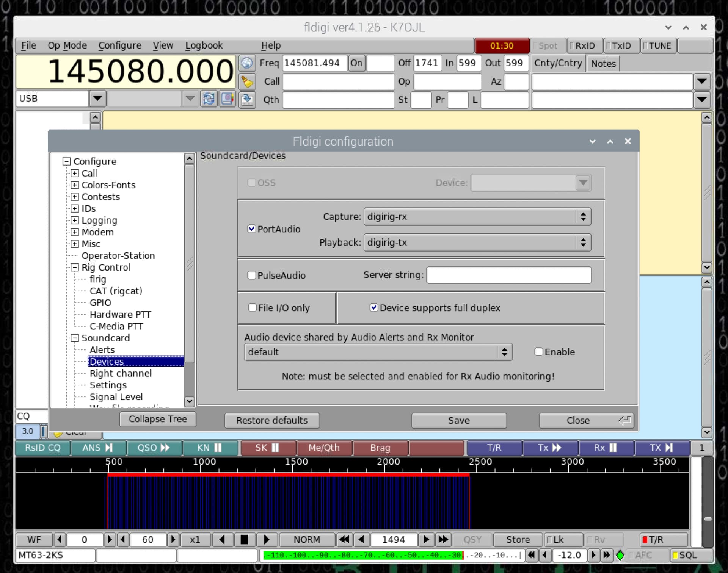728x573 pixels.
Task: Uncheck the PortAudio checkbox
Action: click(x=252, y=229)
